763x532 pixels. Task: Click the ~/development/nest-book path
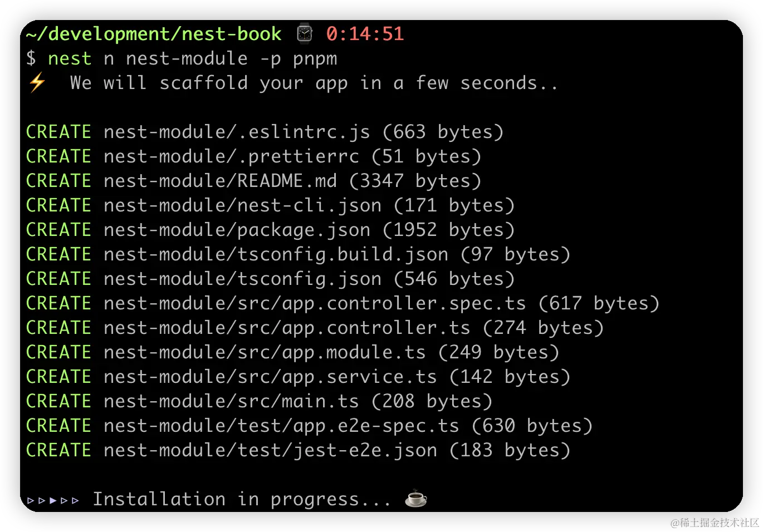pyautogui.click(x=153, y=34)
